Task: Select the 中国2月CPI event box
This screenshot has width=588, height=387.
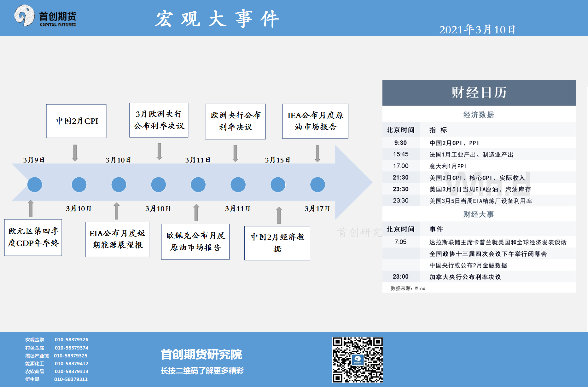Action: pyautogui.click(x=76, y=121)
